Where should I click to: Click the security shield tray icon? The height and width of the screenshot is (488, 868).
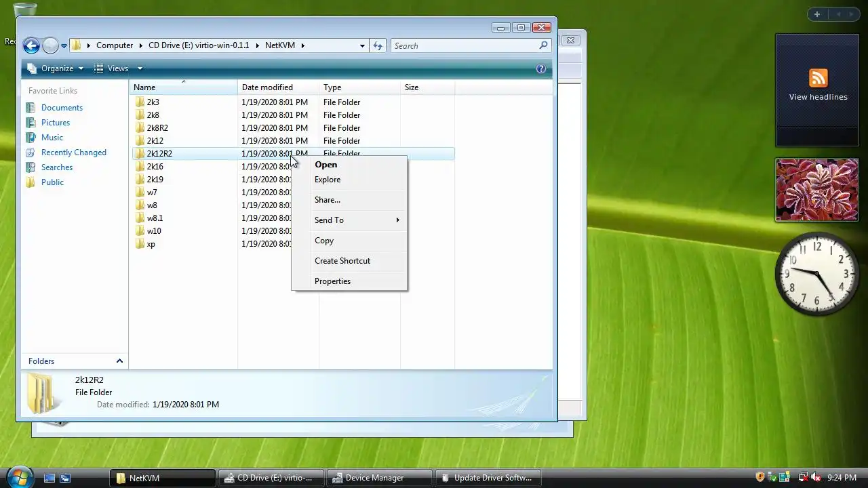coord(760,478)
